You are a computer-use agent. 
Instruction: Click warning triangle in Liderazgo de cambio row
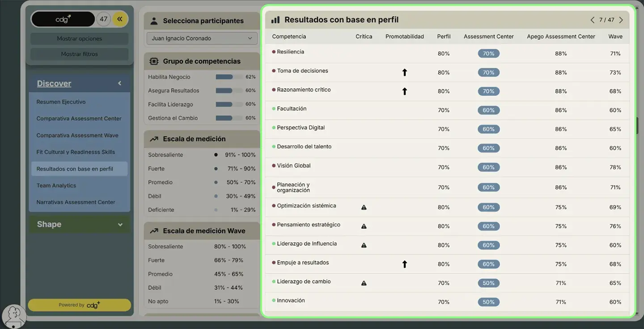[364, 283]
